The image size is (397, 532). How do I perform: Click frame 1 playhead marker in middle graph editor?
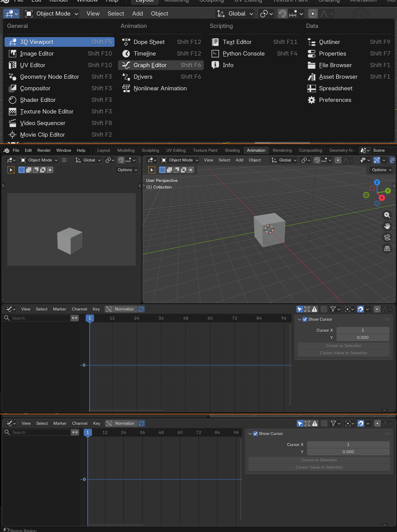point(90,318)
